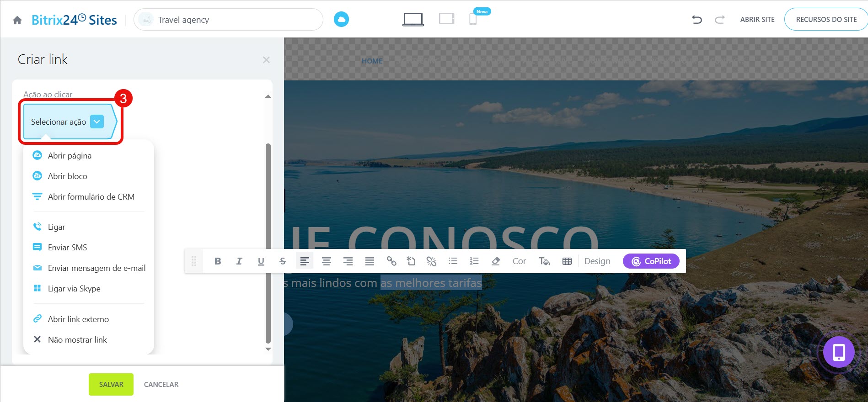Align text center
The image size is (868, 402).
tap(327, 261)
